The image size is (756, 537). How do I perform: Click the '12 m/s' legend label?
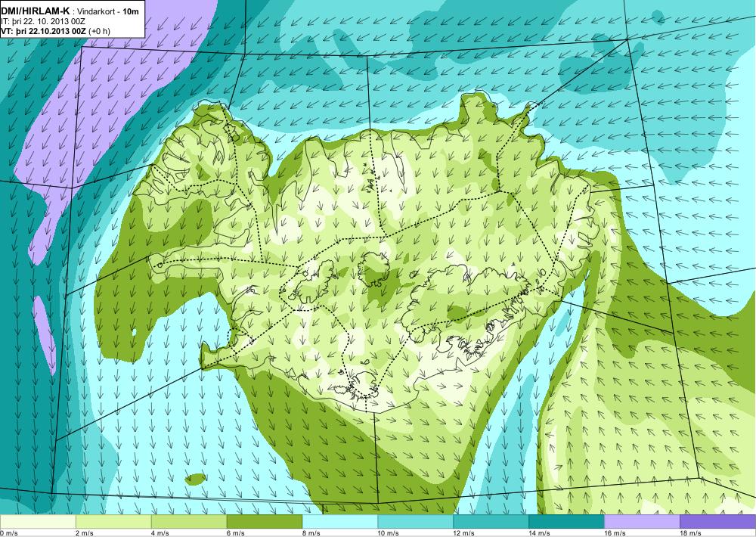pos(464,533)
